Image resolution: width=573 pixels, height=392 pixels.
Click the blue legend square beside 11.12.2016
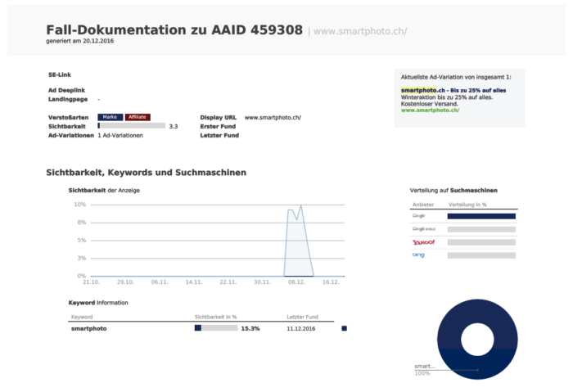point(345,328)
